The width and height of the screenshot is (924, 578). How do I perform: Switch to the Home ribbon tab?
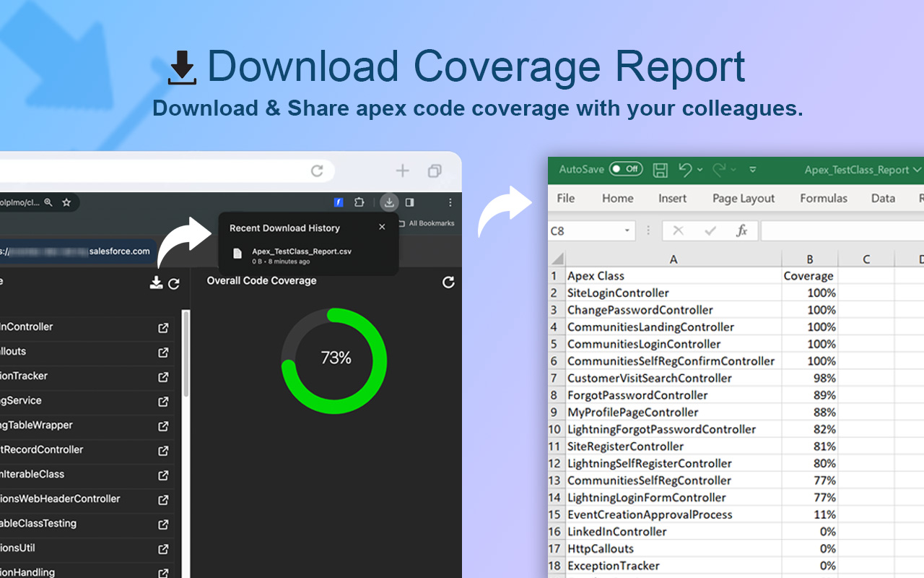click(618, 199)
